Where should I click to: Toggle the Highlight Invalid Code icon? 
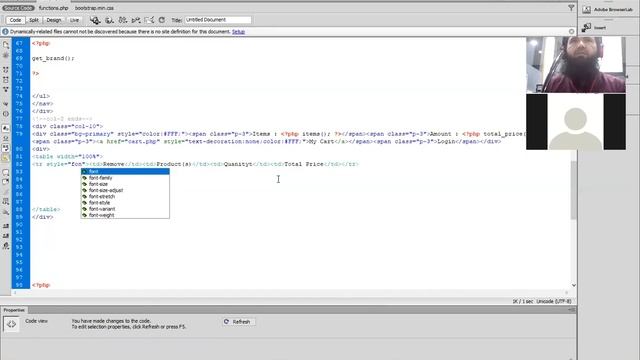(6, 138)
